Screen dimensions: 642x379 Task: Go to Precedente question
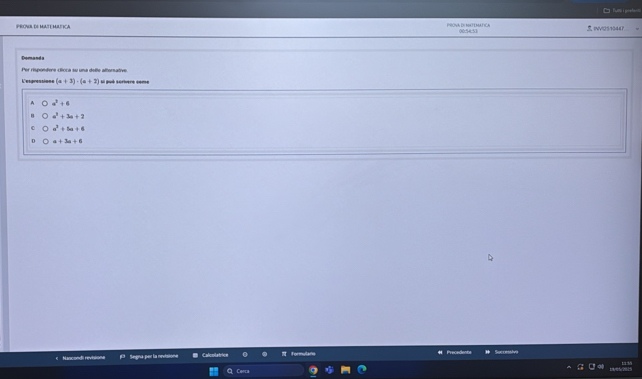(x=454, y=352)
